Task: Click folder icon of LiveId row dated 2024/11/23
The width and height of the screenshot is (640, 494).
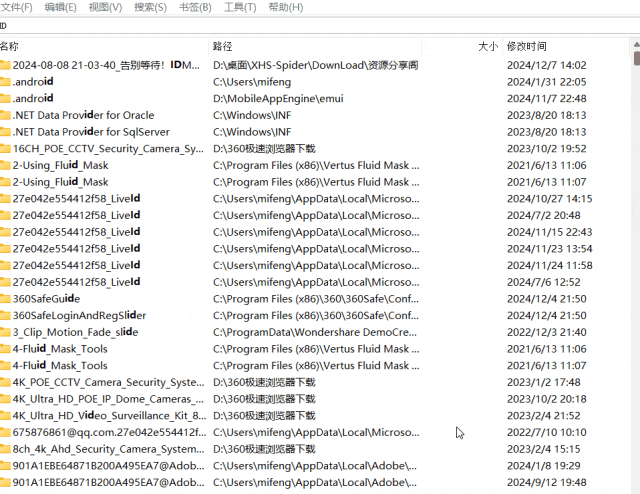Action: click(x=5, y=249)
